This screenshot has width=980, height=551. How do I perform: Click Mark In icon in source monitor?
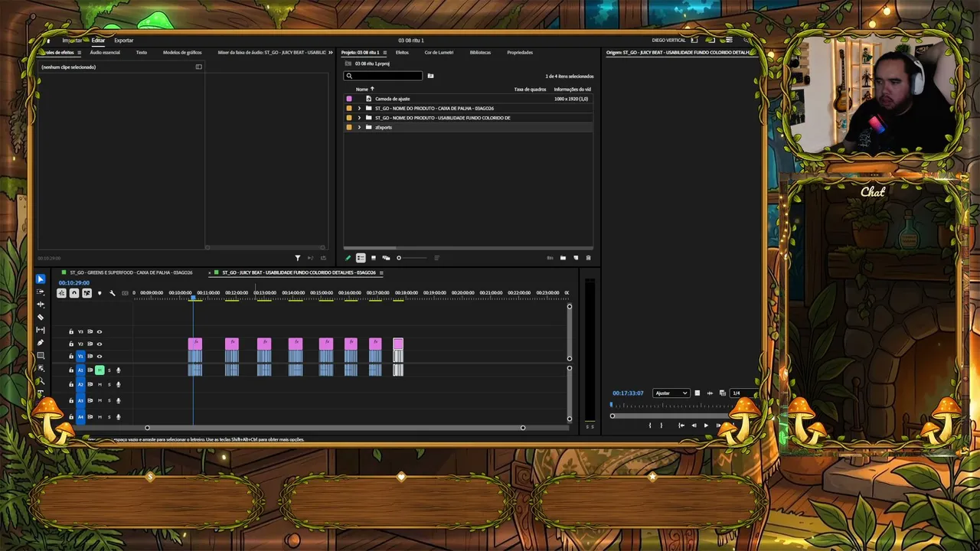[x=651, y=425]
